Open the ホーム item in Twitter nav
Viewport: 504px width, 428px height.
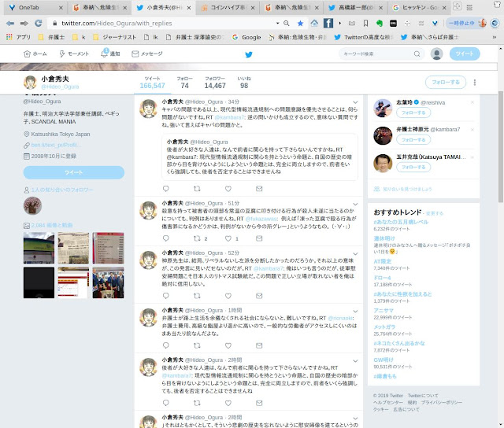[x=35, y=54]
